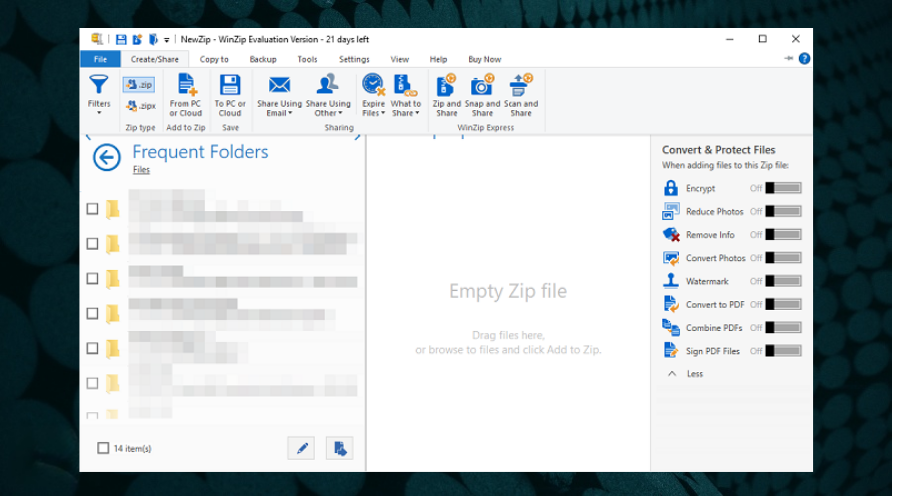The width and height of the screenshot is (900, 500).
Task: Click the Watermark stamp icon
Action: click(670, 281)
